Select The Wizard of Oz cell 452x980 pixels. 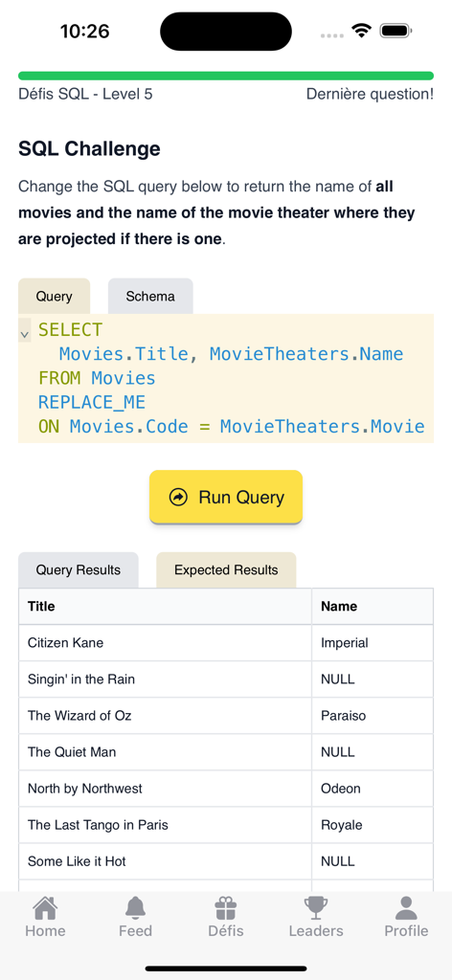[x=165, y=716]
